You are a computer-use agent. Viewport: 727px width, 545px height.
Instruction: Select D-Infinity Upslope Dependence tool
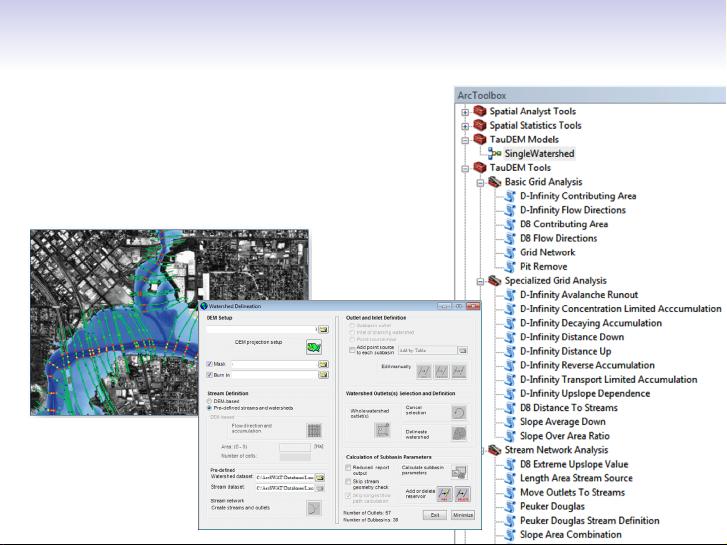[585, 393]
